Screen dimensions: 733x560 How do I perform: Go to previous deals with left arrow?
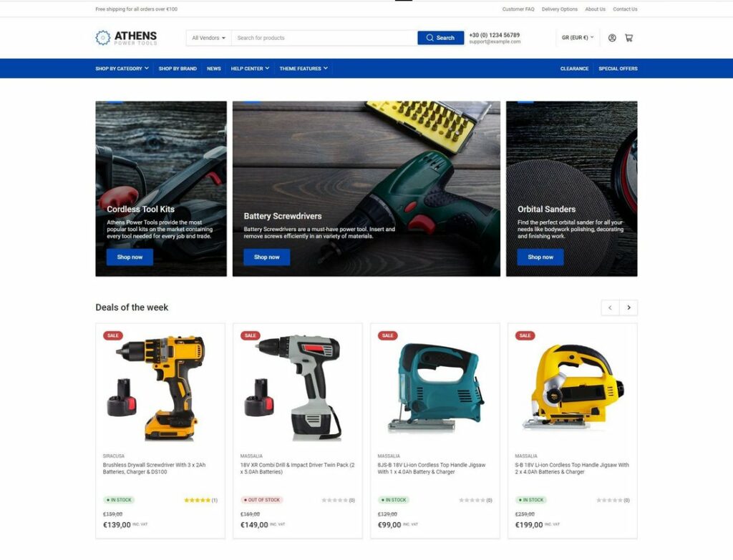(x=610, y=308)
